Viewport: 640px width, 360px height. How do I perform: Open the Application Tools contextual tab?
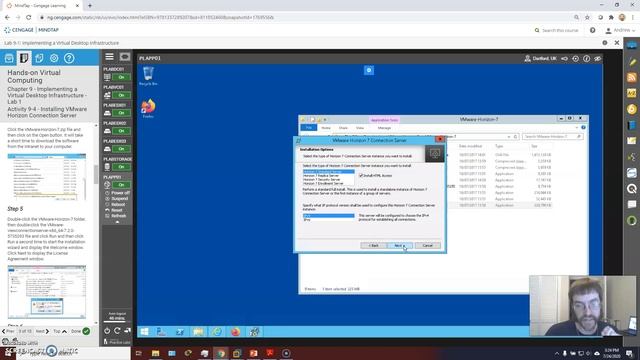(x=384, y=120)
